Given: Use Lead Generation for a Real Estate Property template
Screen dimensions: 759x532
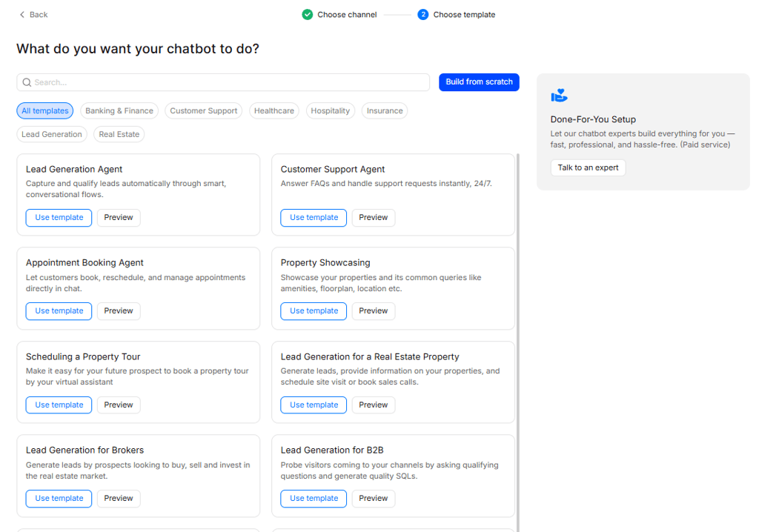Looking at the screenshot, I should click(x=314, y=405).
